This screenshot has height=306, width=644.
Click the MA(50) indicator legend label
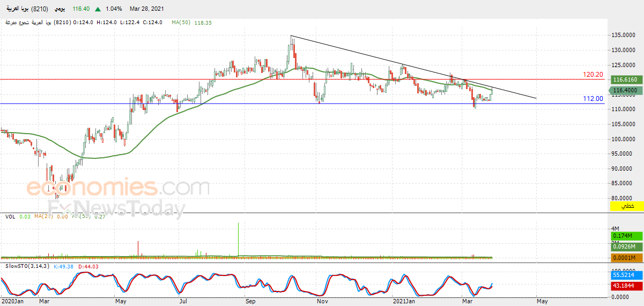(x=182, y=23)
